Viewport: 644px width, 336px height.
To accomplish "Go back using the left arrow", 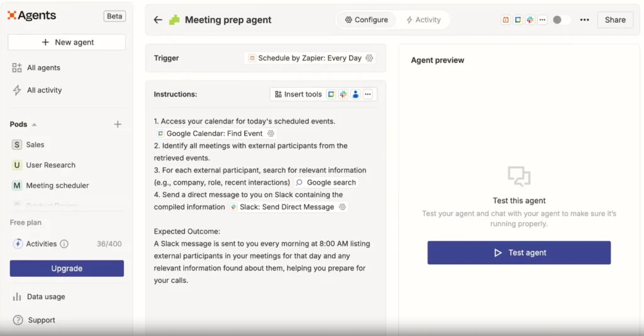I will tap(158, 20).
